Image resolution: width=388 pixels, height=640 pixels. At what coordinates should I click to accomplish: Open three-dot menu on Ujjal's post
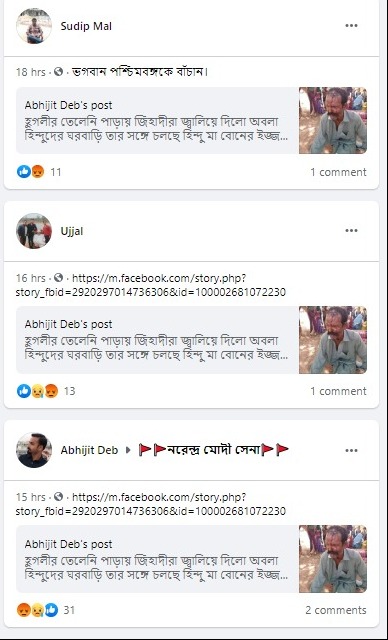[x=351, y=231]
